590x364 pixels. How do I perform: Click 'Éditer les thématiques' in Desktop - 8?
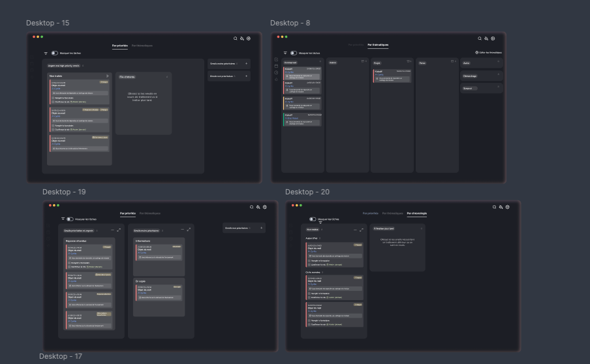[x=489, y=52]
